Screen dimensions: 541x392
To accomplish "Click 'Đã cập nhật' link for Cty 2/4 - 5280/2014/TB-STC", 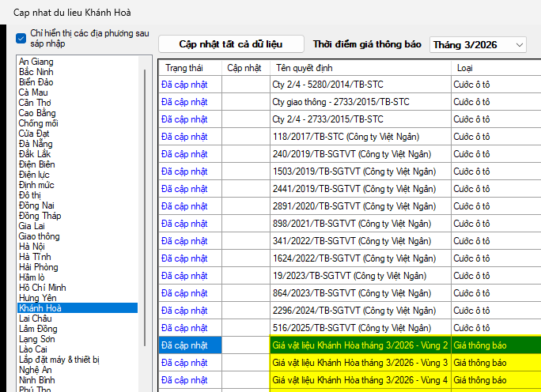I will [184, 84].
